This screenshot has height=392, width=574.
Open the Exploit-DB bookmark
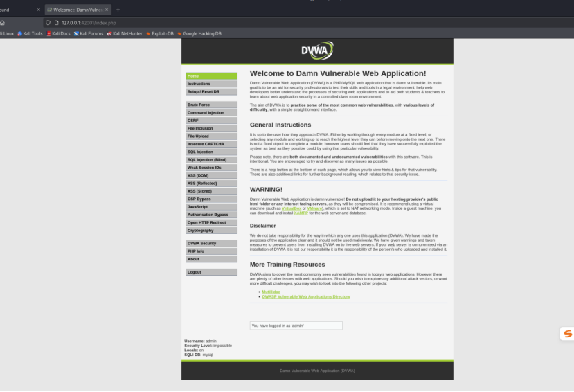pos(160,33)
